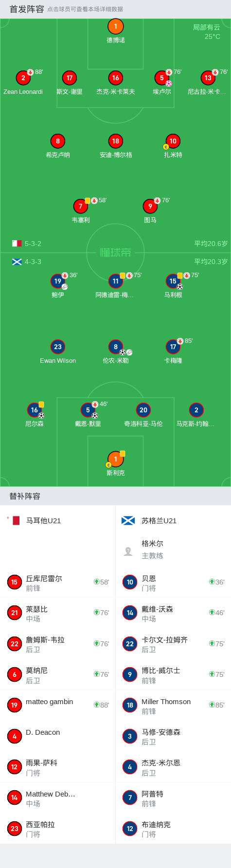Open 韦塞利 number 7 player badge
The width and height of the screenshot is (231, 868).
tap(80, 206)
